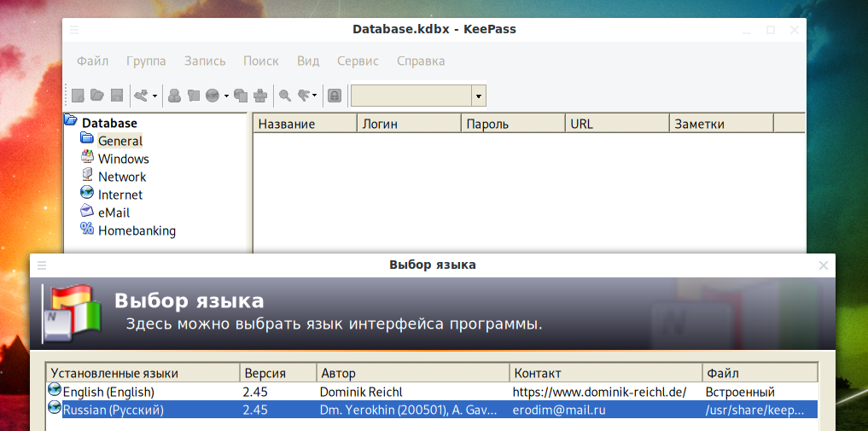Click the Internet globe group icon
This screenshot has width=868, height=431.
pos(87,192)
